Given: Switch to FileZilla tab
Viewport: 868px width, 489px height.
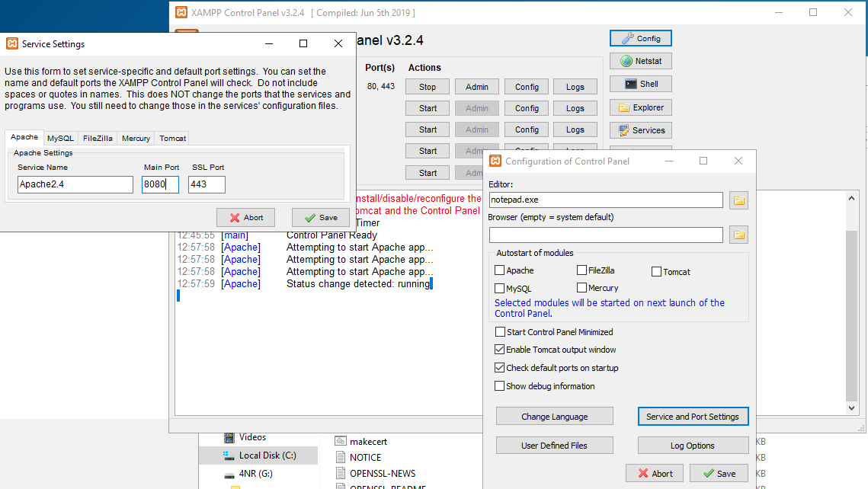Looking at the screenshot, I should tap(98, 139).
